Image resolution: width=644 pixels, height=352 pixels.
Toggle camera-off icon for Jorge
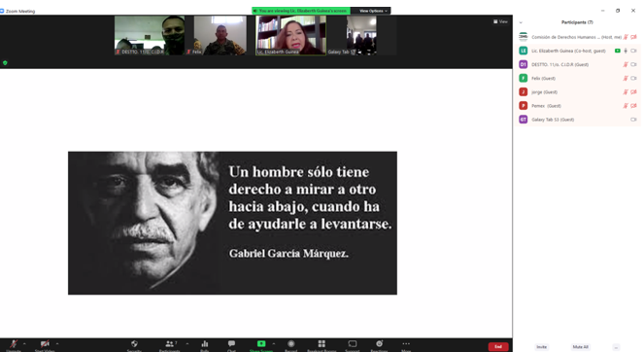click(633, 92)
